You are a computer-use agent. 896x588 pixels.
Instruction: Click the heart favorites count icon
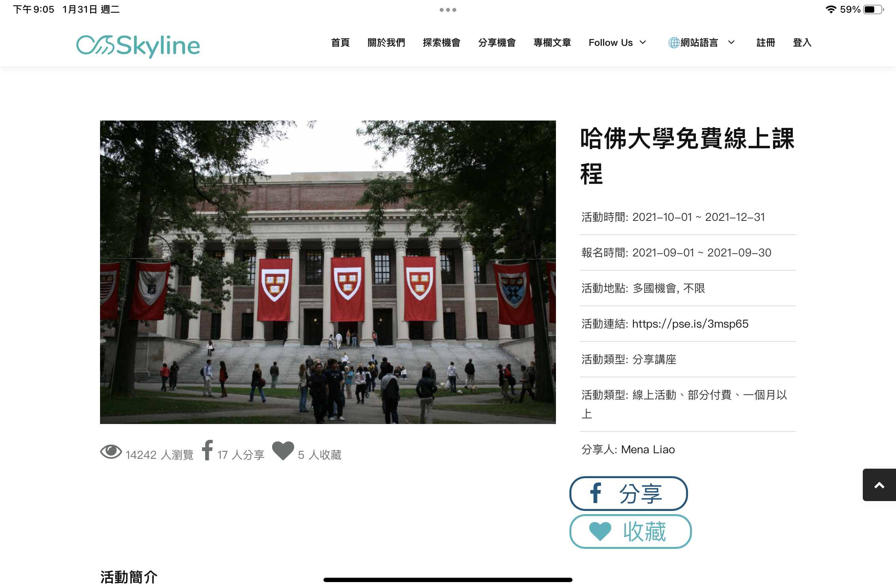pyautogui.click(x=283, y=450)
